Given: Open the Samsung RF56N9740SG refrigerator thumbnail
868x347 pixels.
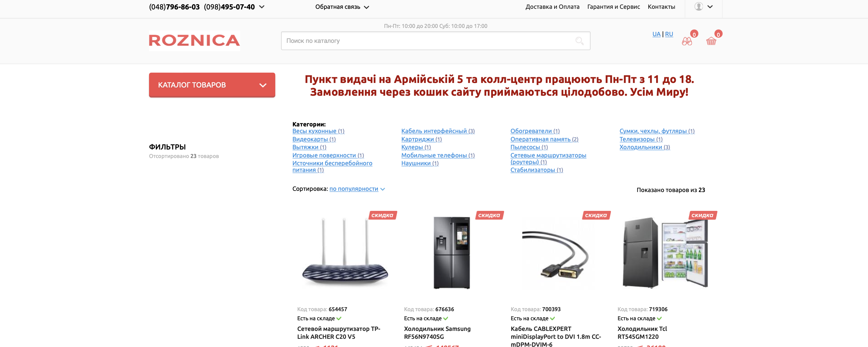Looking at the screenshot, I should [452, 253].
